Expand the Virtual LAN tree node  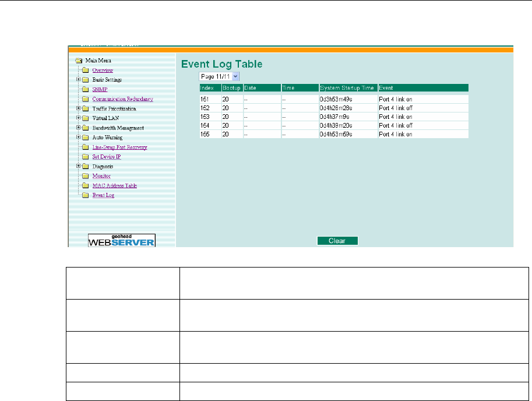(x=79, y=118)
